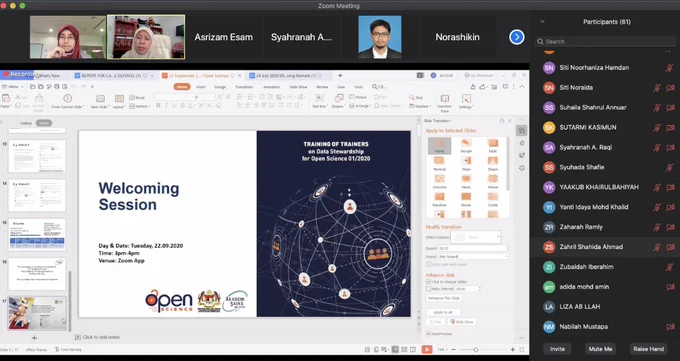680x361 pixels.
Task: Add a new document tab
Action: point(340,75)
